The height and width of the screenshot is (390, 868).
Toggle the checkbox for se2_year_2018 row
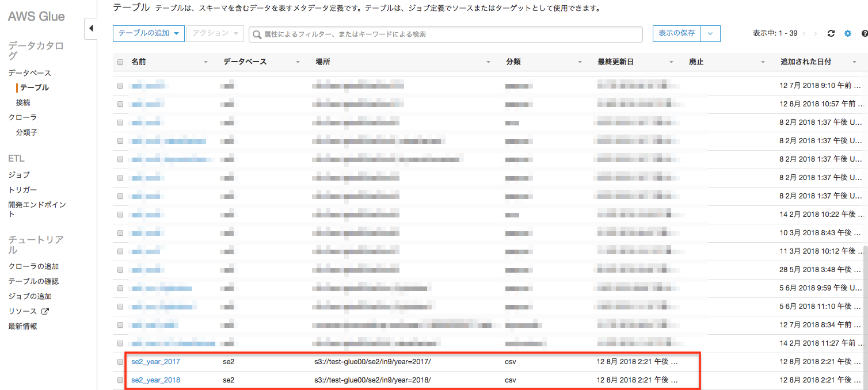[120, 380]
